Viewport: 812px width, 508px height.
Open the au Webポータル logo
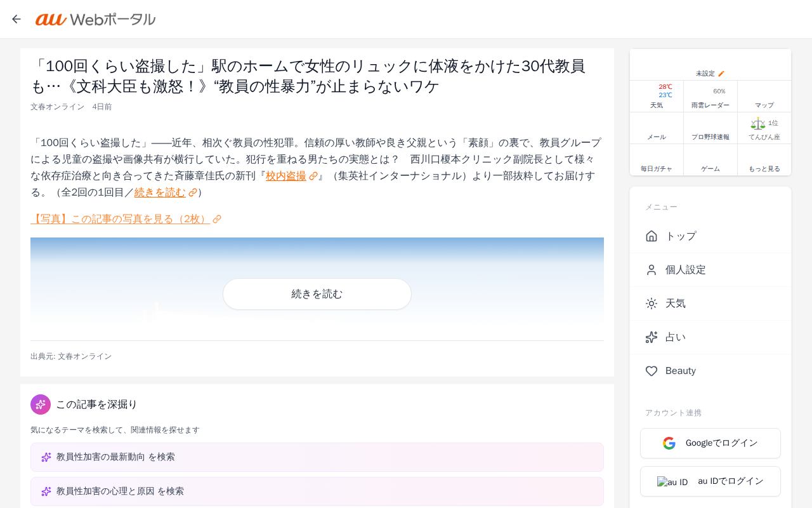click(95, 19)
